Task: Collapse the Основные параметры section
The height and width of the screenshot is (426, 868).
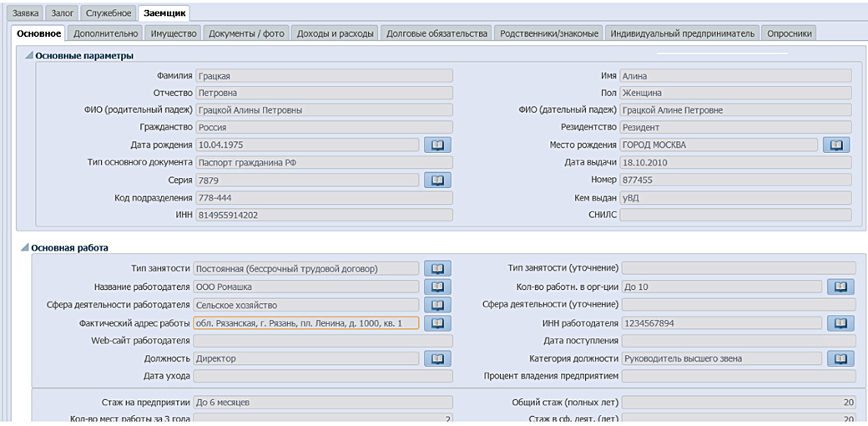Action: click(x=29, y=56)
